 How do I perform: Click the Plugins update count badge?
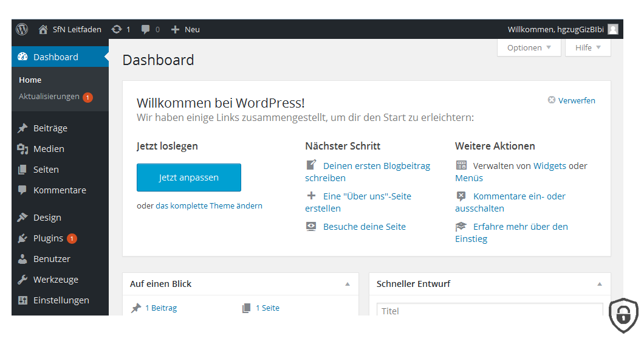coord(72,238)
